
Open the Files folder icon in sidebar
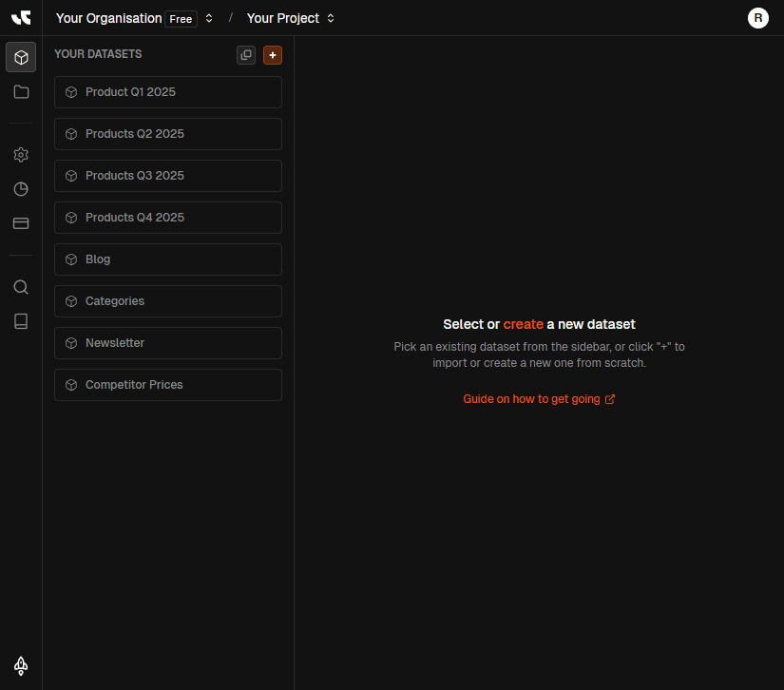click(x=20, y=91)
